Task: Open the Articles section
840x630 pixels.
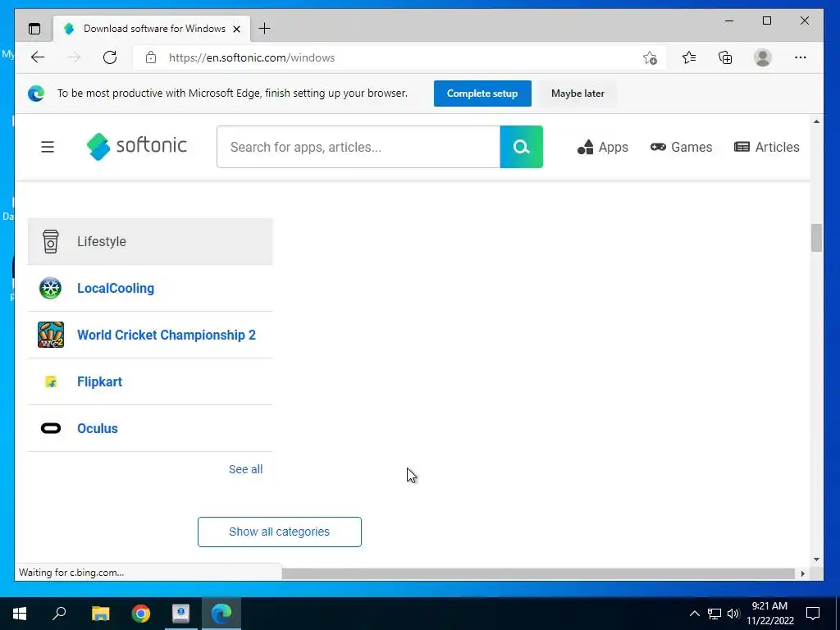Action: point(767,147)
